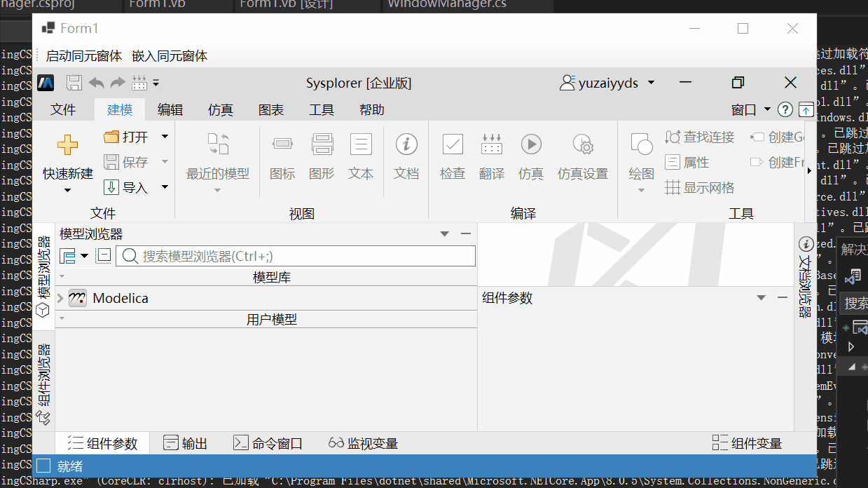868x488 pixels.
Task: Click the Sysplorer app logo icon
Action: coord(46,83)
